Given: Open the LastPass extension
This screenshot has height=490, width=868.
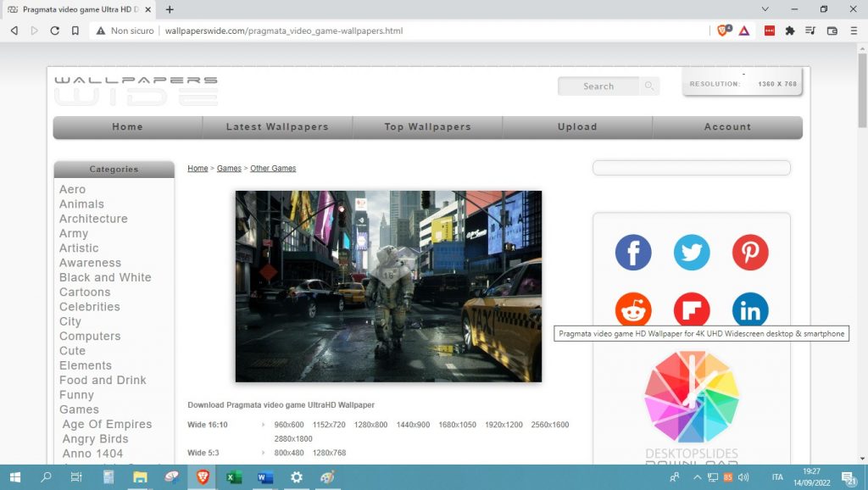Looking at the screenshot, I should coord(769,31).
